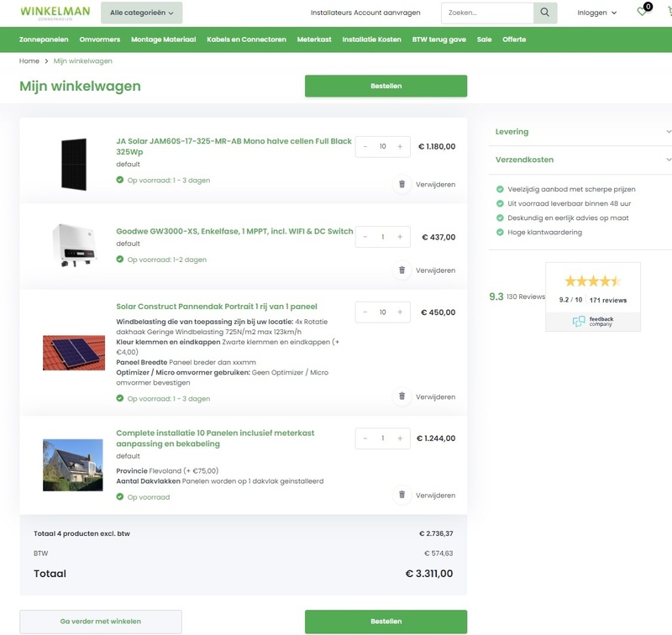
Task: Click the top Bestellen button
Action: [386, 86]
